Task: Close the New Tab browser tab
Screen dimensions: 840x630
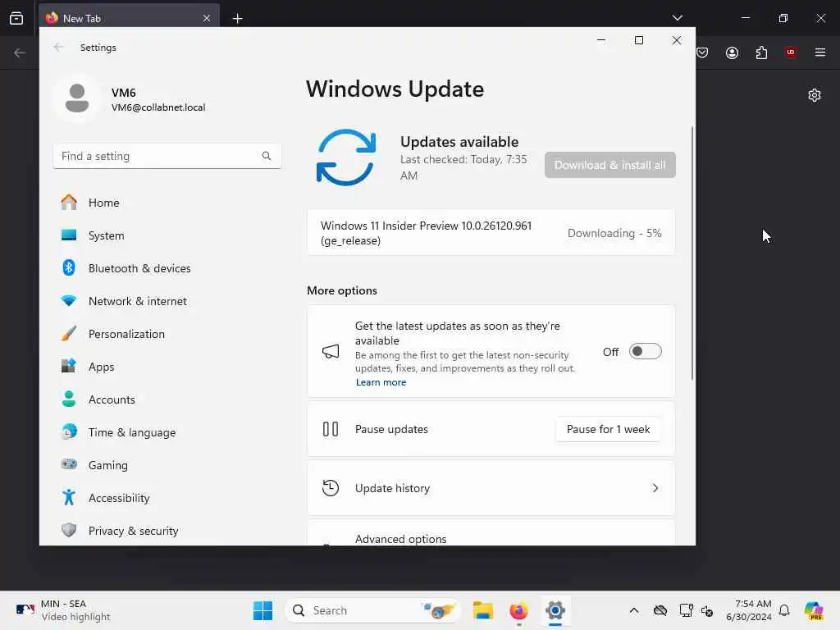Action: pyautogui.click(x=207, y=18)
